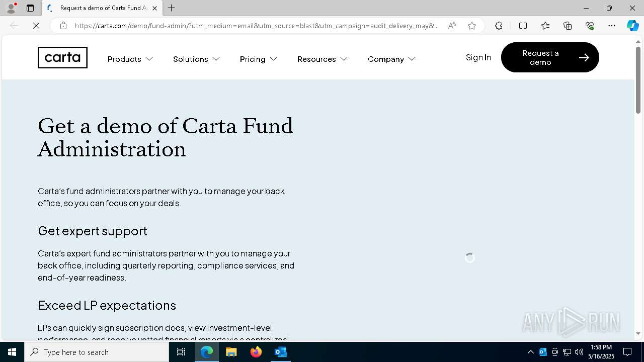Viewport: 644px width, 362px height.
Task: Add this page to favorites star
Action: click(472, 26)
